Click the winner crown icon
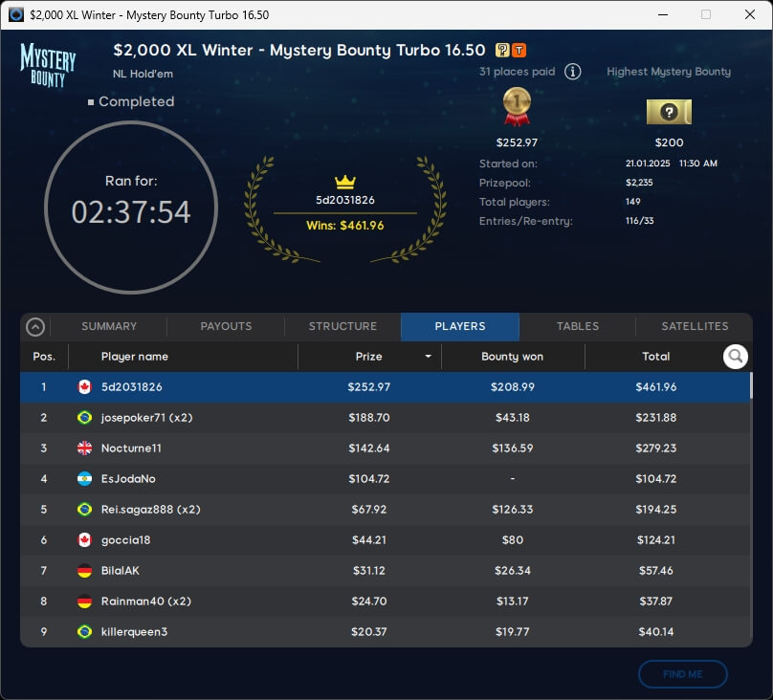The width and height of the screenshot is (773, 700). pyautogui.click(x=345, y=182)
